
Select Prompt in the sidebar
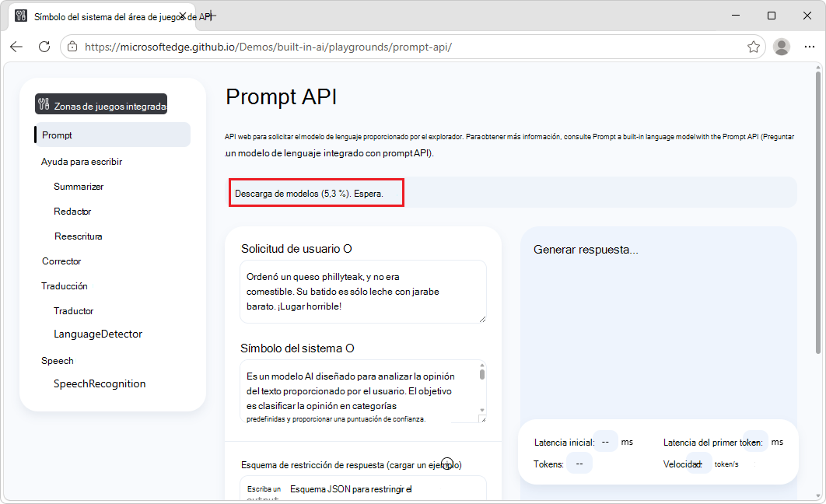(112, 135)
